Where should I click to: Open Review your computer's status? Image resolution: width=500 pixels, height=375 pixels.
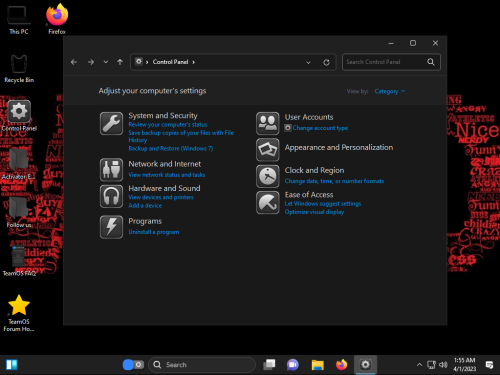[x=168, y=125]
